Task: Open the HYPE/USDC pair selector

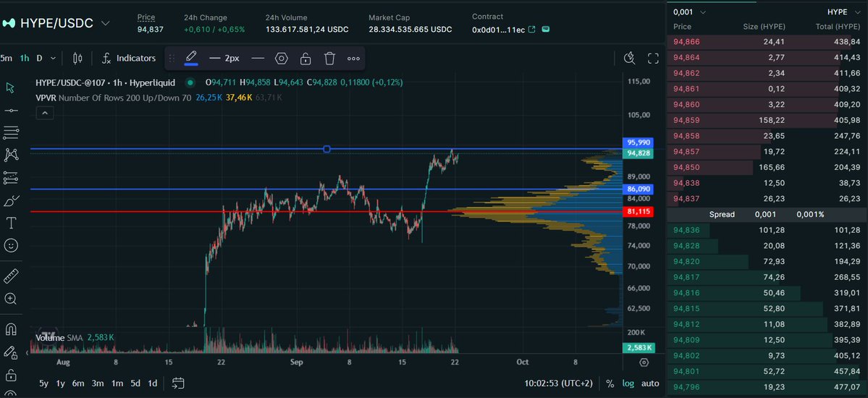Action: coord(56,23)
